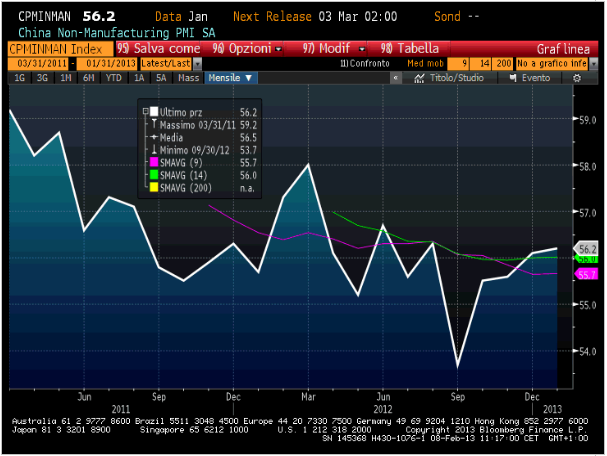Open the Mensile periodicity dropdown
This screenshot has width=607, height=456.
pyautogui.click(x=230, y=77)
